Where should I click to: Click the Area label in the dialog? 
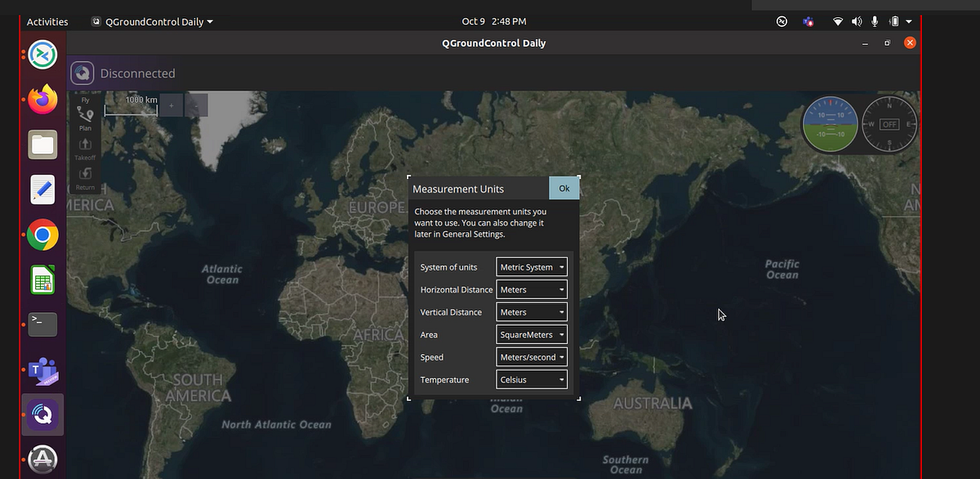(x=429, y=335)
